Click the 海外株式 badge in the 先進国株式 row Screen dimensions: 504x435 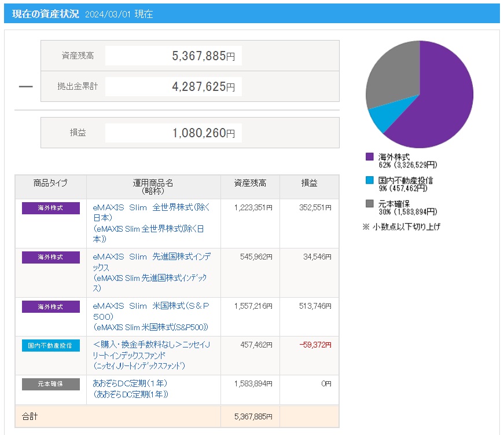click(51, 257)
